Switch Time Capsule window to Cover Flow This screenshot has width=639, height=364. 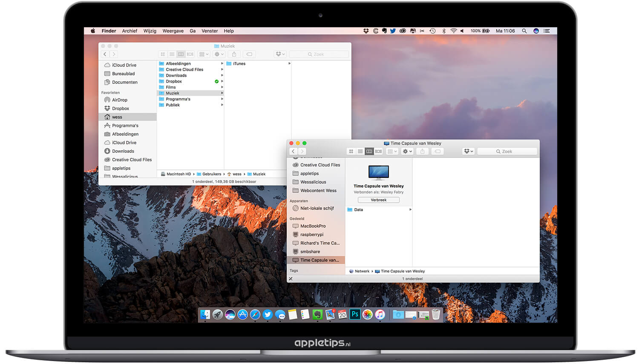click(x=378, y=152)
